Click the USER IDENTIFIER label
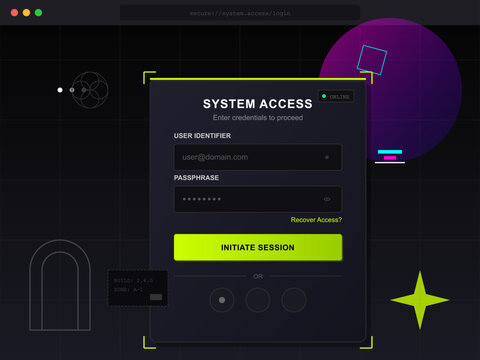This screenshot has height=360, width=480. click(x=202, y=136)
